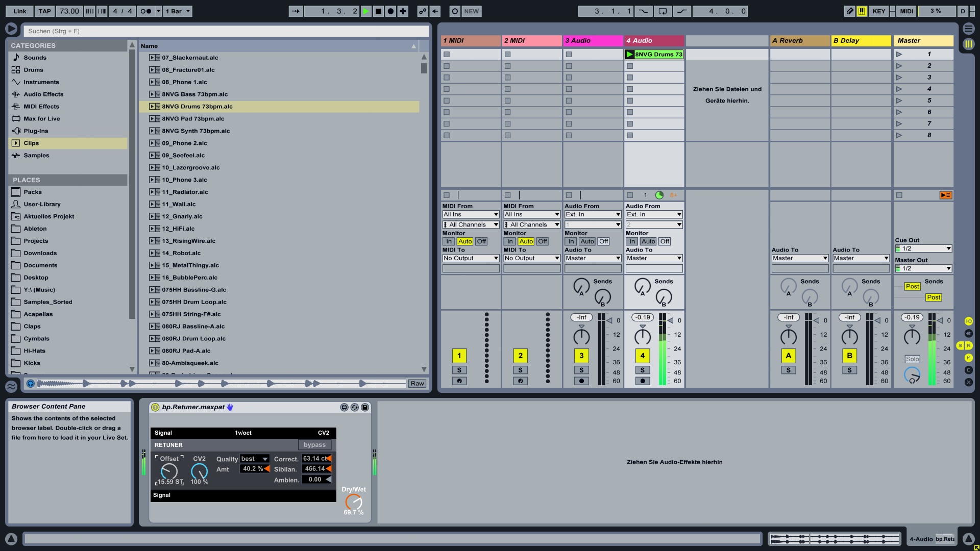Screen dimensions: 980x551
Task: Solo track 3 Audio
Action: pos(581,370)
